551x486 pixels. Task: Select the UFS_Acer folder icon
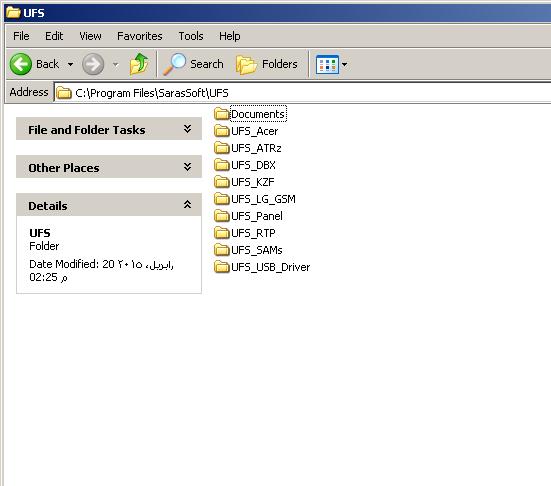222,131
